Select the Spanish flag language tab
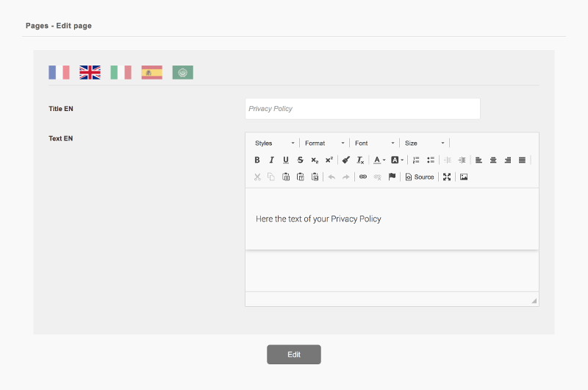588x390 pixels. tap(152, 72)
